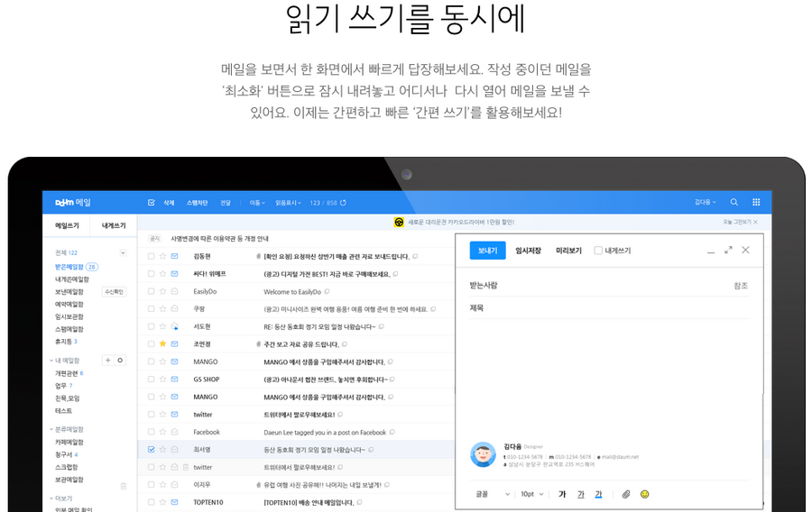Check the 쿠팡 email checkbox
Viewport: 812px width, 512px height.
click(x=152, y=309)
